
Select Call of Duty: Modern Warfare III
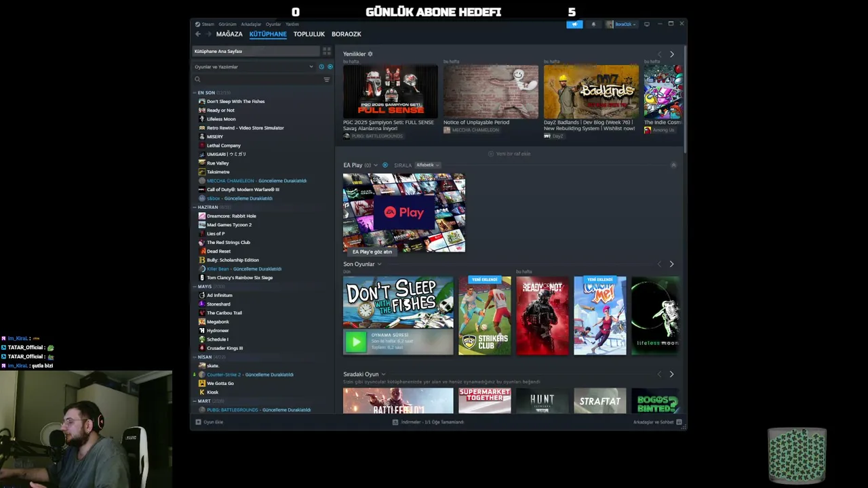pyautogui.click(x=243, y=190)
